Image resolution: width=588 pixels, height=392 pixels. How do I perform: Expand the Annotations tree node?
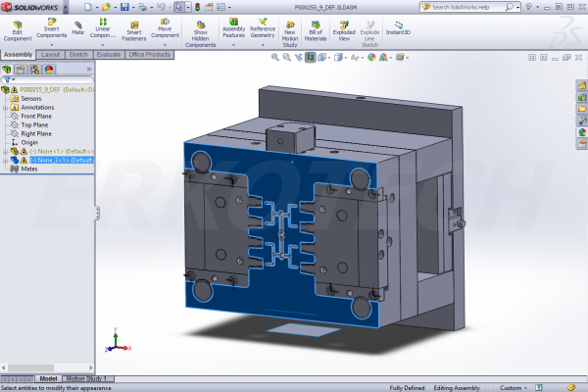(x=7, y=108)
